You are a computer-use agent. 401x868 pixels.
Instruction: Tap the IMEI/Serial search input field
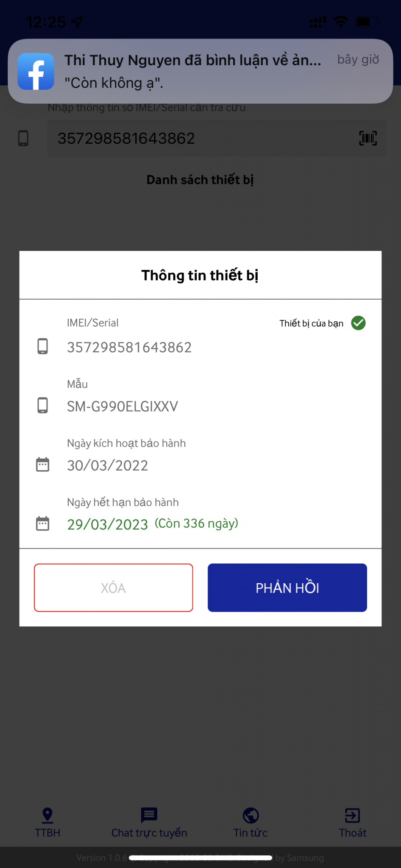pos(203,138)
